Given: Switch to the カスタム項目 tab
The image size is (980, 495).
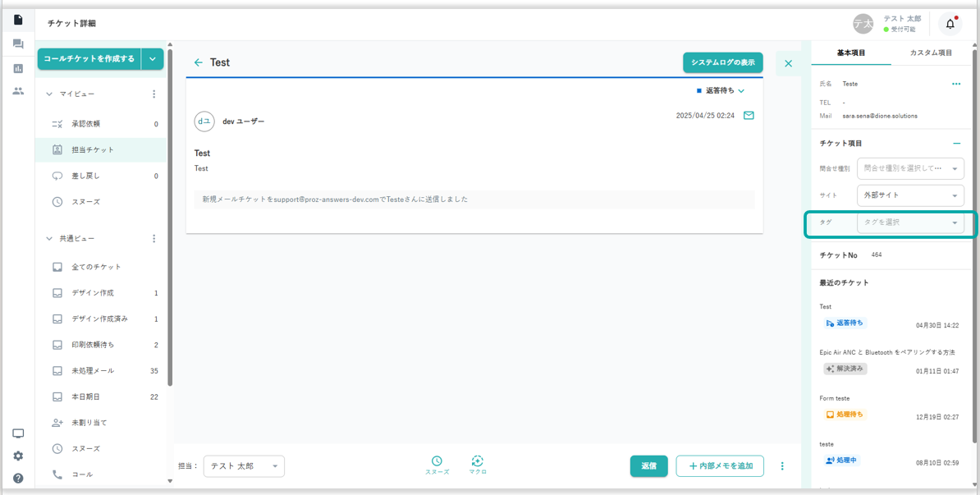Looking at the screenshot, I should coord(931,53).
